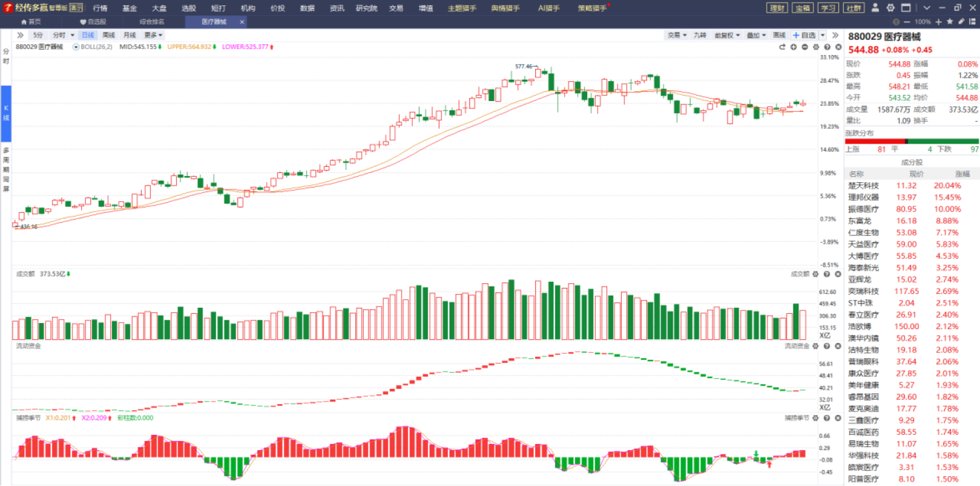Expand the 更多 periods dropdown

coord(153,35)
